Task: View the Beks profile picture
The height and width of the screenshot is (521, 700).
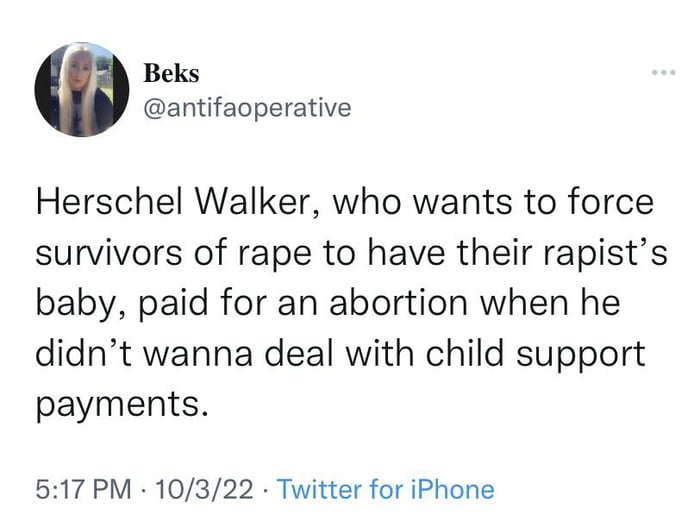Action: tap(82, 90)
